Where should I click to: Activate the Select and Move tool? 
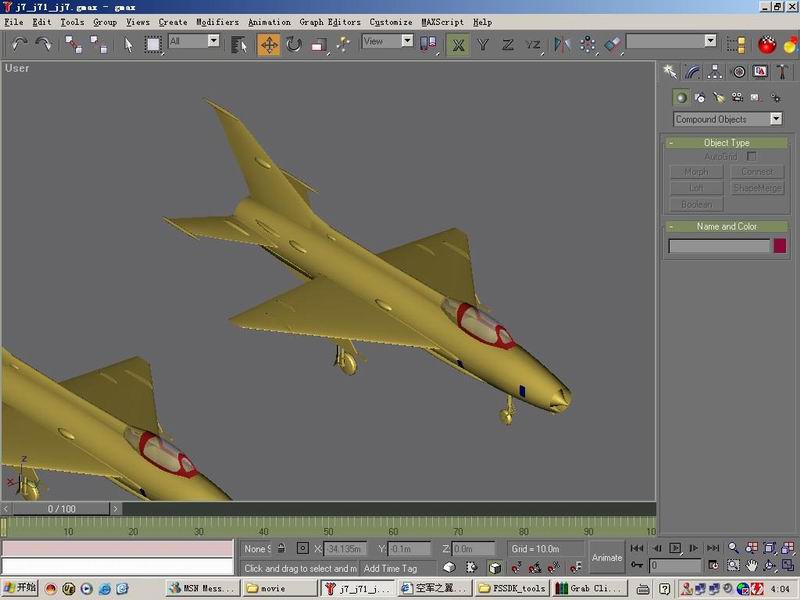[x=269, y=44]
